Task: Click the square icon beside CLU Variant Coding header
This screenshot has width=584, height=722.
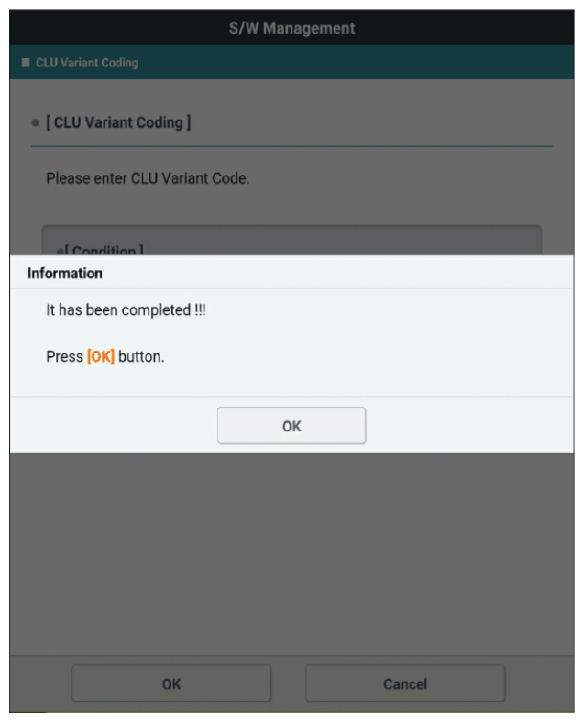Action: tap(26, 62)
